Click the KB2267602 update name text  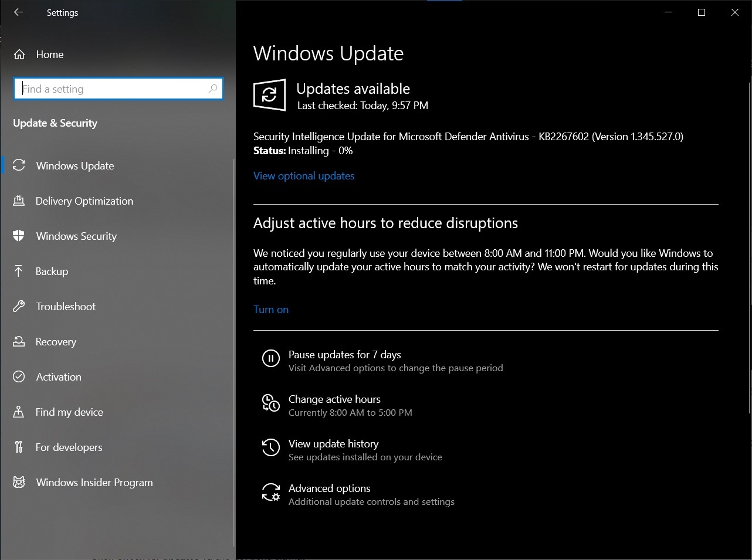coord(468,137)
